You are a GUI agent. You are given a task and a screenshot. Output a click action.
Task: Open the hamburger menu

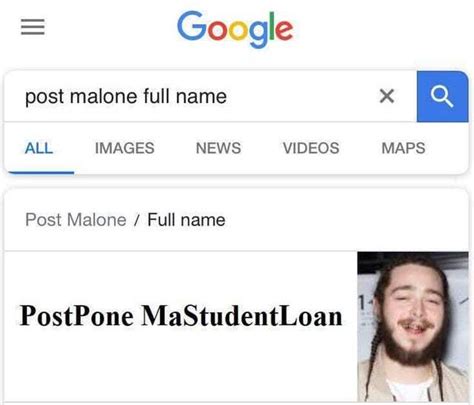click(x=33, y=27)
